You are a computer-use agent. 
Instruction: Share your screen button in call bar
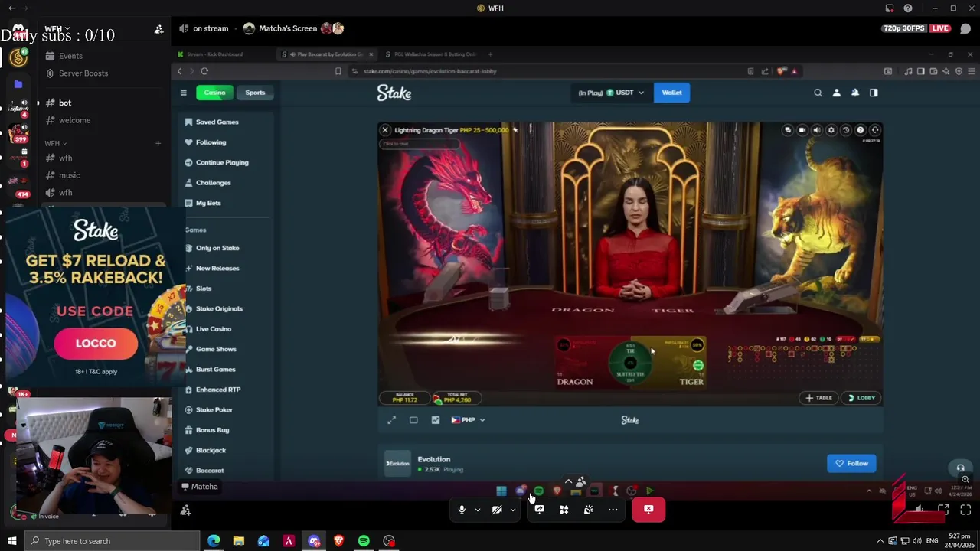coord(539,510)
